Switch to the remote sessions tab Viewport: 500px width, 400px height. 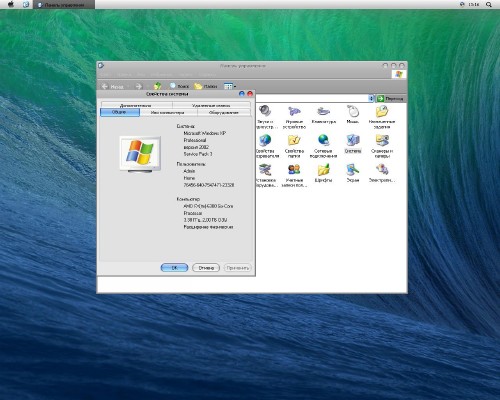(211, 105)
